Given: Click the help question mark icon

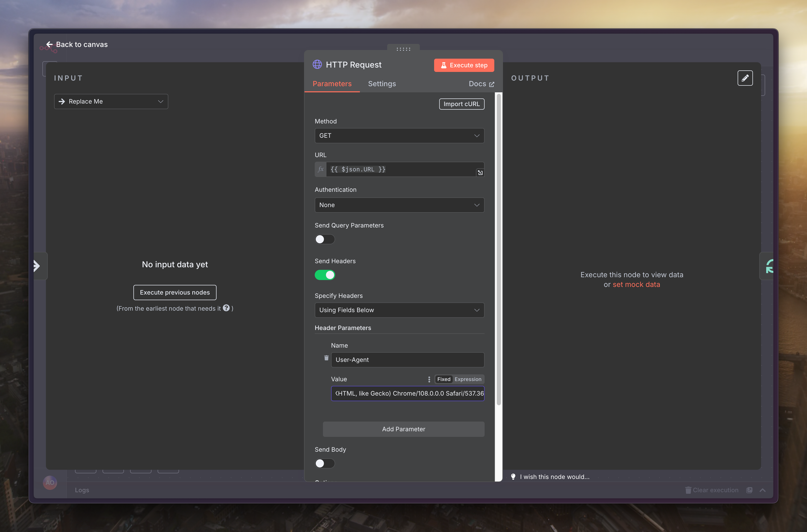Looking at the screenshot, I should (x=226, y=308).
